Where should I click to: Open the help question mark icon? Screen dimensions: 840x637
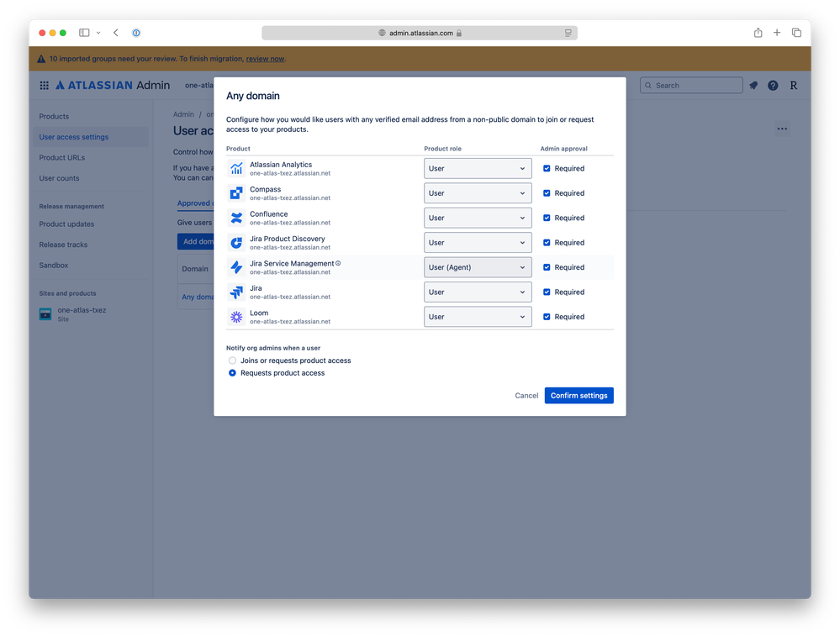[x=773, y=86]
